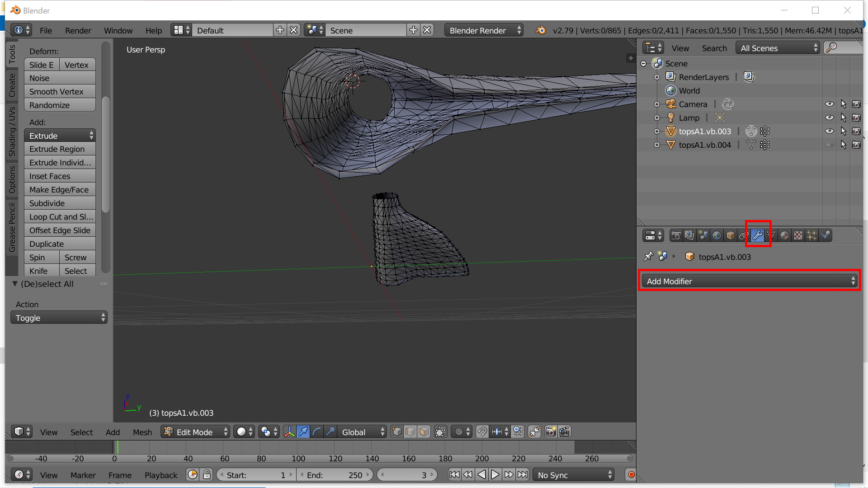The image size is (868, 488).
Task: Open the Modifiers wrench tab
Action: 758,235
